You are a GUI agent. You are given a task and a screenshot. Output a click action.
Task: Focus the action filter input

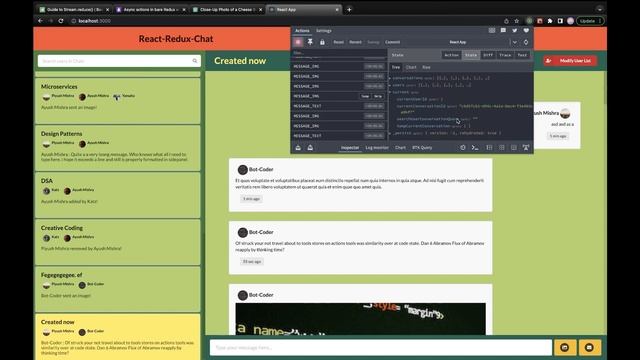click(339, 53)
